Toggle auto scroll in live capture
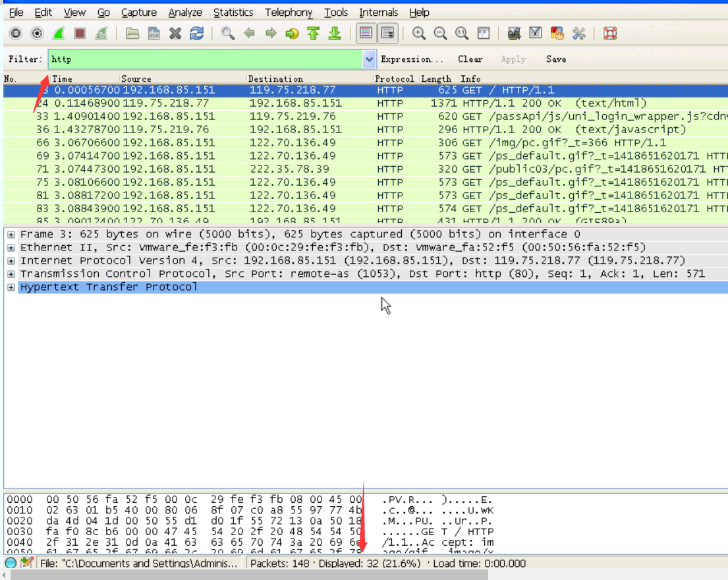This screenshot has width=728, height=580. (x=387, y=34)
